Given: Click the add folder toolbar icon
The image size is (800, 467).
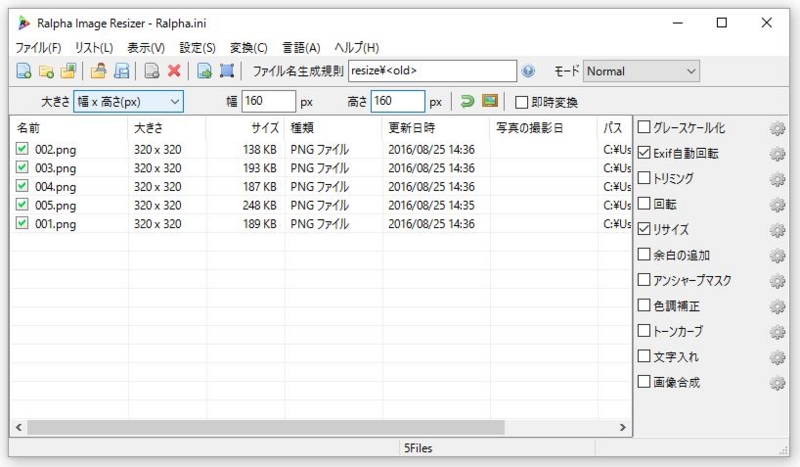Looking at the screenshot, I should [46, 71].
